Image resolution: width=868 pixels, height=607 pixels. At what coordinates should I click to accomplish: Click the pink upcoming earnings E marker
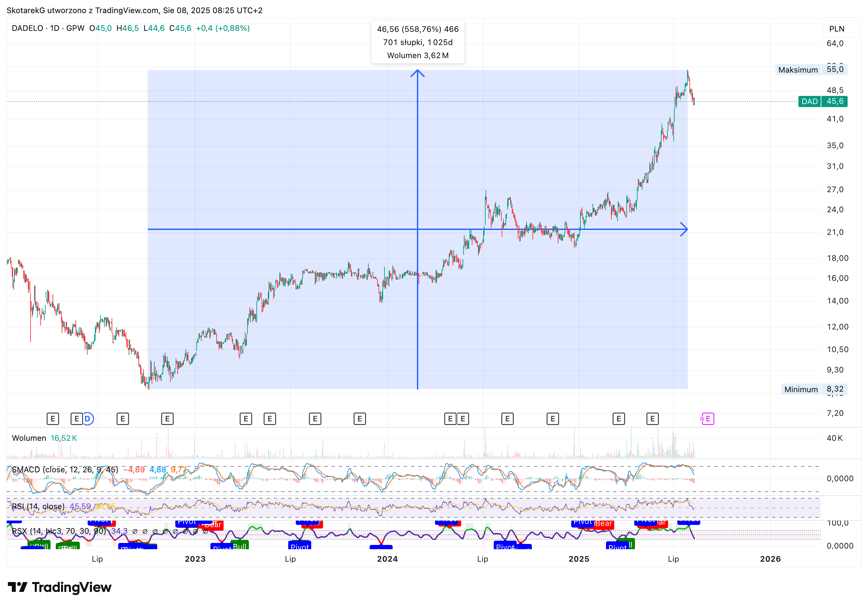pyautogui.click(x=707, y=419)
